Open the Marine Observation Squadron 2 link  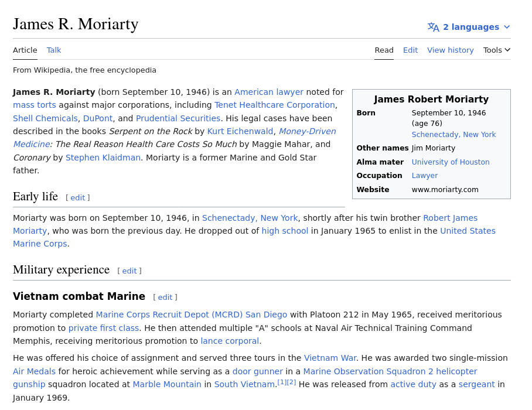[x=390, y=371]
